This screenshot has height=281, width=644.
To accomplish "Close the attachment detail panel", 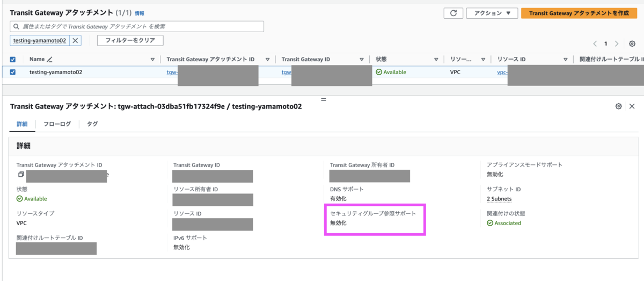I will pyautogui.click(x=632, y=106).
